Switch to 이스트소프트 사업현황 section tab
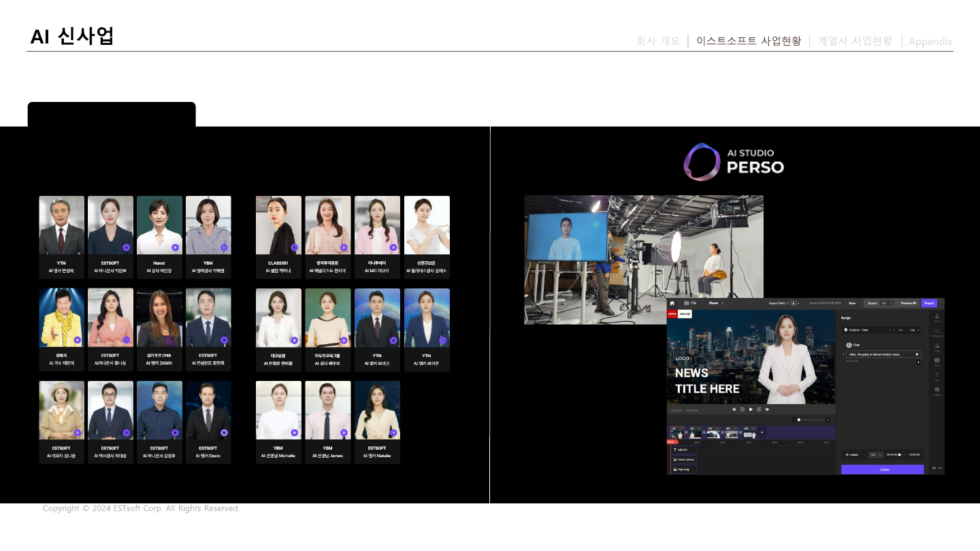The width and height of the screenshot is (980, 551). [749, 41]
